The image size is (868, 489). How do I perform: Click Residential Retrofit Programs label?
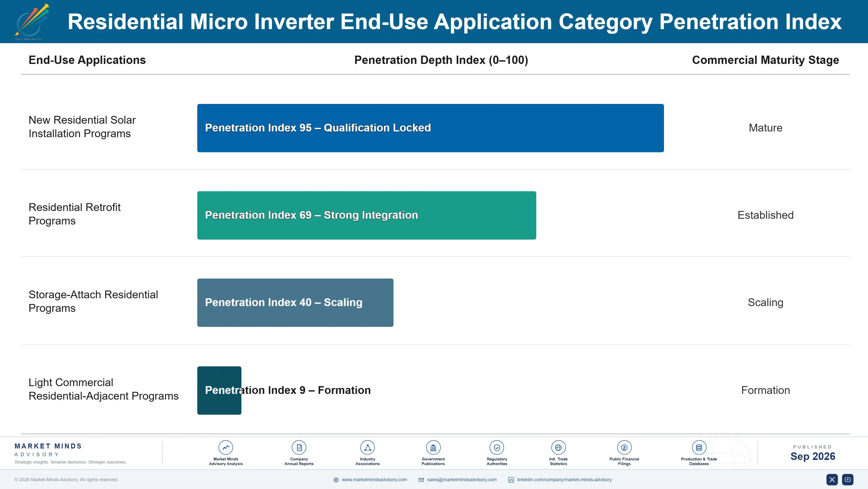click(74, 214)
